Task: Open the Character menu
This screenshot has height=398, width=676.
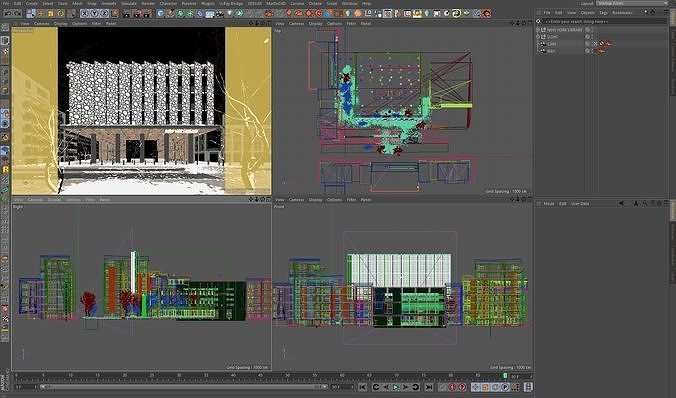Action: coord(168,3)
